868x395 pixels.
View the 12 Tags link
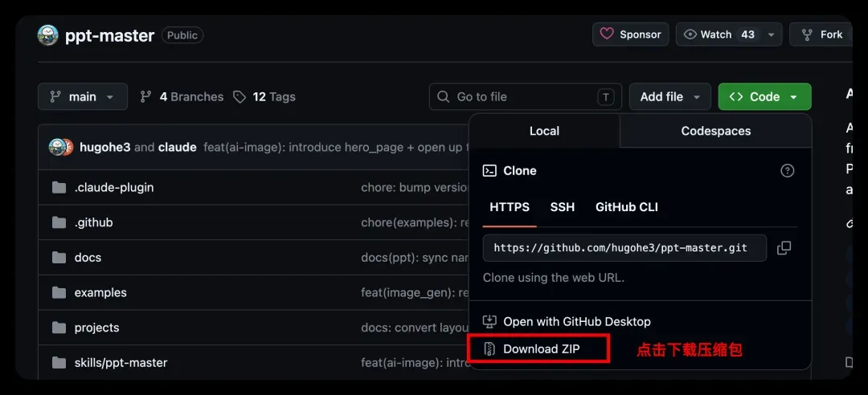click(x=264, y=97)
